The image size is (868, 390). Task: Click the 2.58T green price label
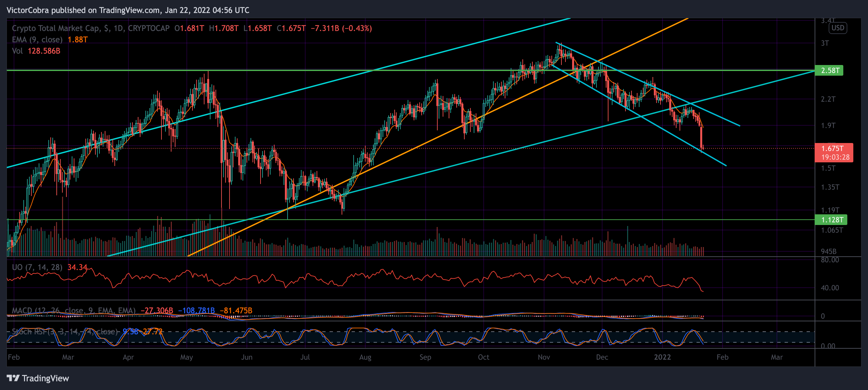829,70
